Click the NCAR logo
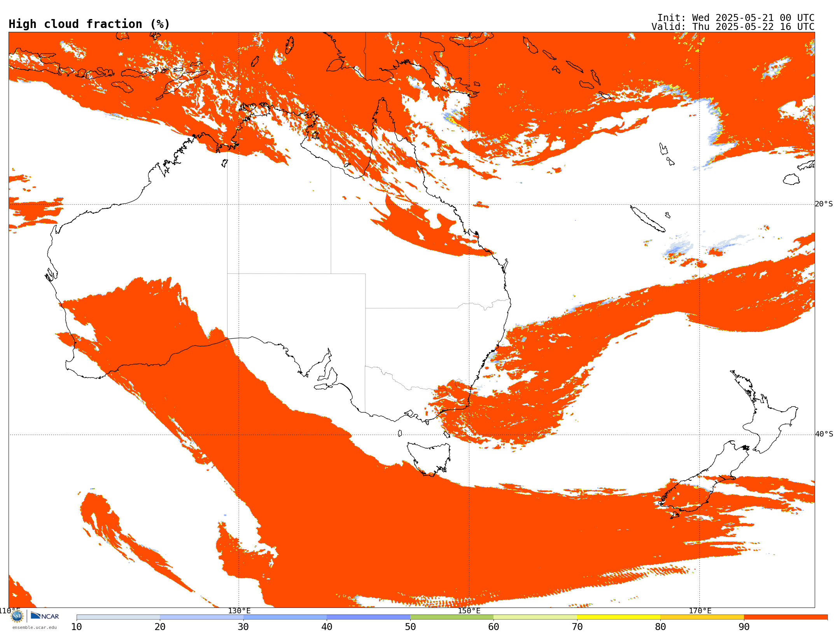840x632 pixels. 45,616
